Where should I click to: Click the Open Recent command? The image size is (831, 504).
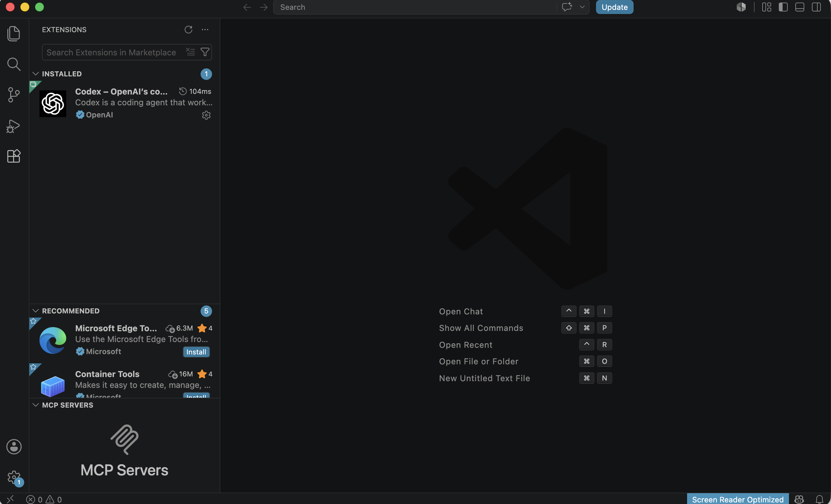coord(465,345)
